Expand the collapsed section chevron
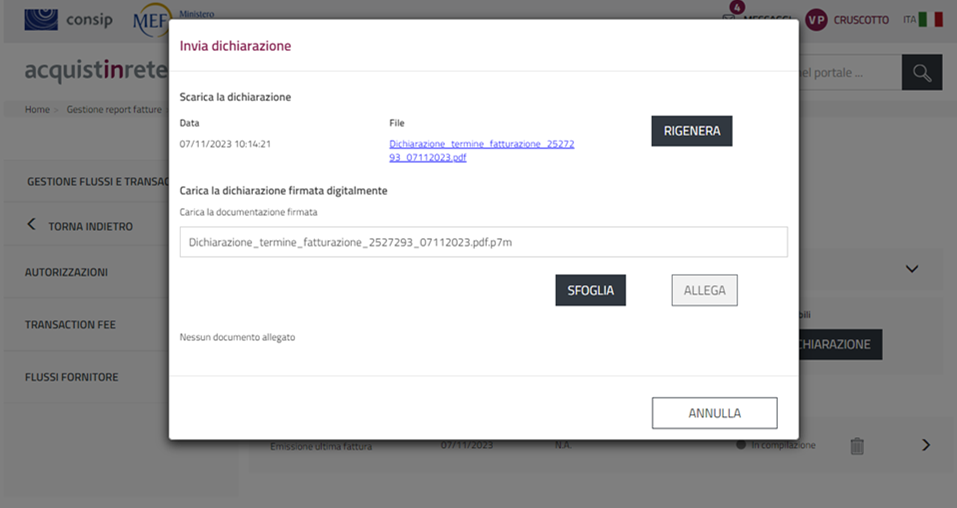 click(911, 269)
